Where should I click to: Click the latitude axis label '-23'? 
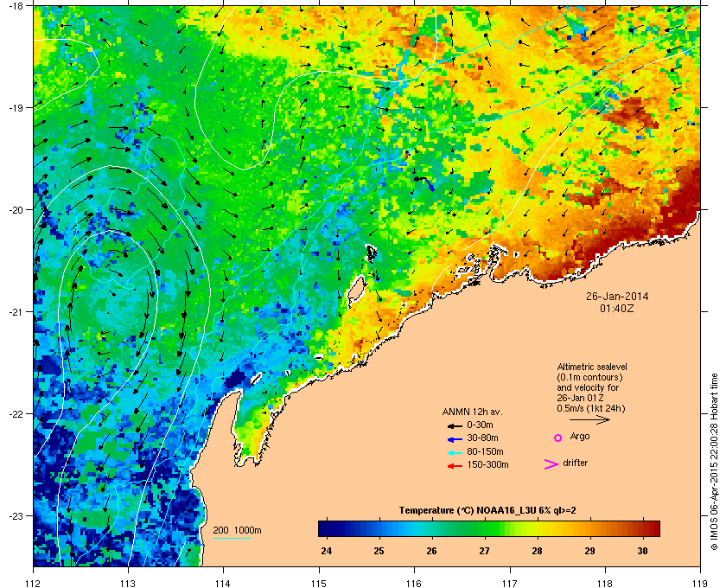click(x=16, y=515)
